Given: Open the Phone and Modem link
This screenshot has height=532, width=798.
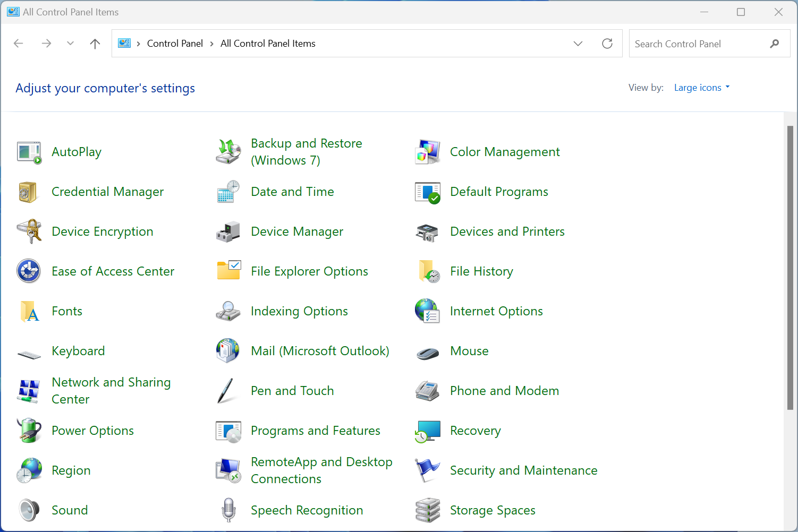Looking at the screenshot, I should 504,391.
